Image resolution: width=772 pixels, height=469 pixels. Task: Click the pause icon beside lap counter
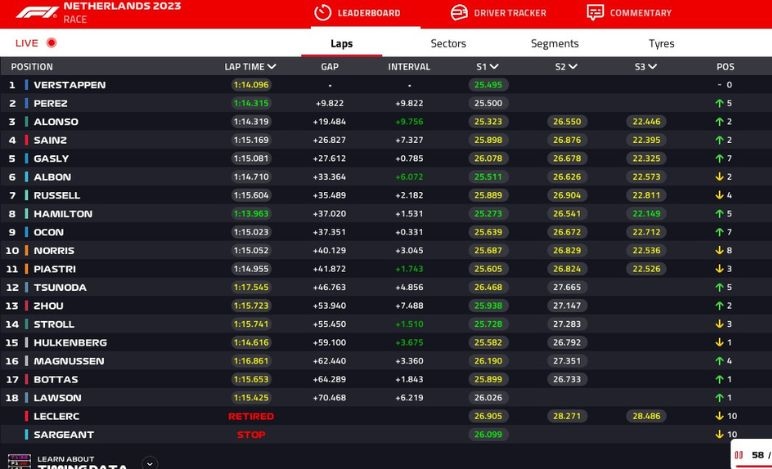739,456
